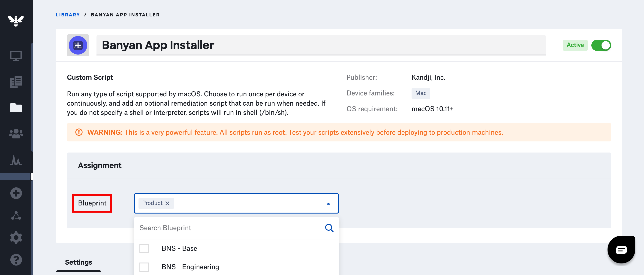644x275 pixels.
Task: Remove the Product blueprint tag
Action: point(168,203)
